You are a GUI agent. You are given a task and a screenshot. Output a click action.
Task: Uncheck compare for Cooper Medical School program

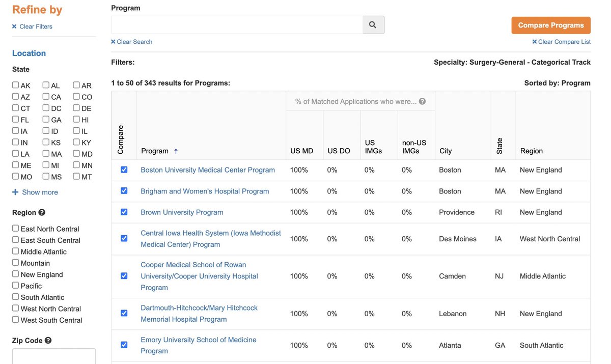(124, 275)
